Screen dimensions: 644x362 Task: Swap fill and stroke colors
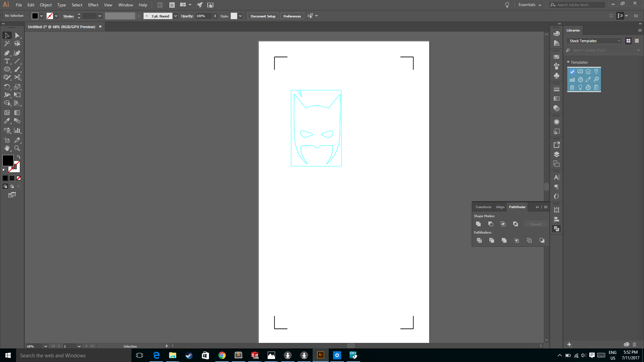point(19,157)
